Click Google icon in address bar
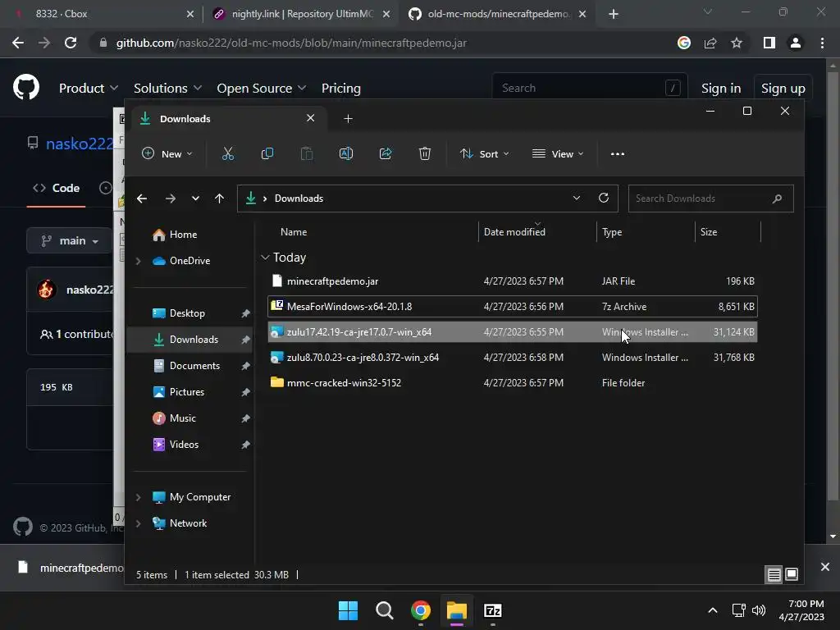840x630 pixels. pos(684,43)
